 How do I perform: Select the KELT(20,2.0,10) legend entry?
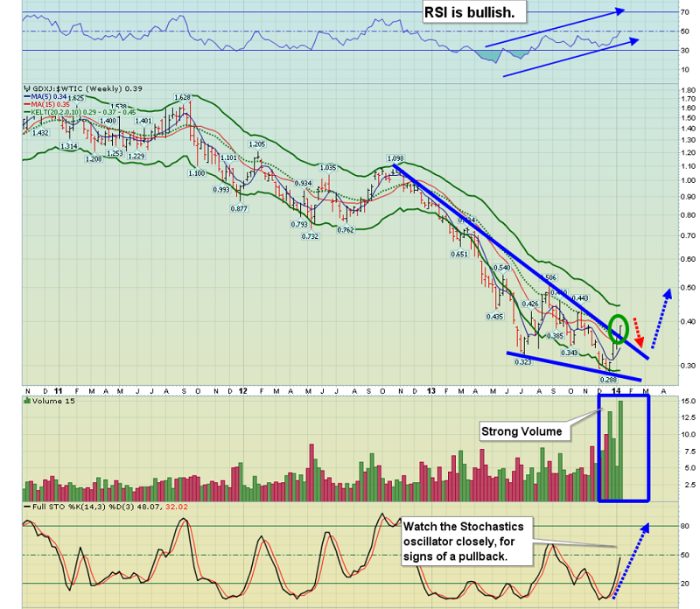(x=79, y=111)
